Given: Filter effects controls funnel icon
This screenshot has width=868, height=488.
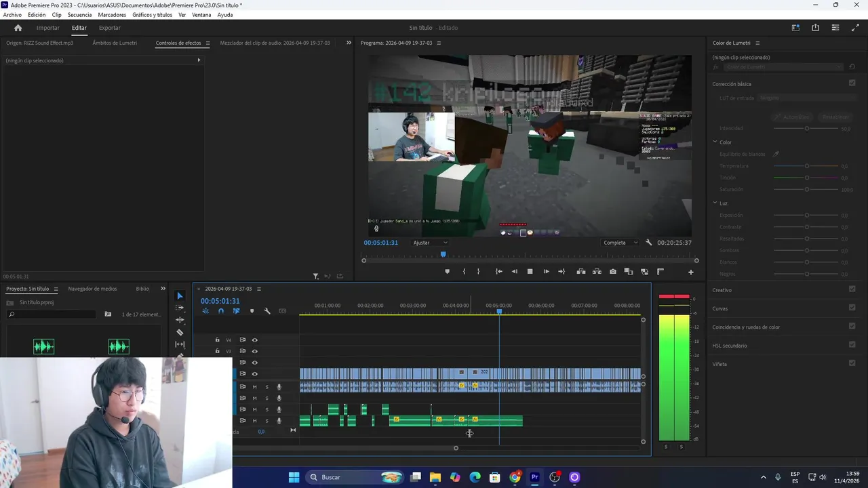Looking at the screenshot, I should coord(316,276).
